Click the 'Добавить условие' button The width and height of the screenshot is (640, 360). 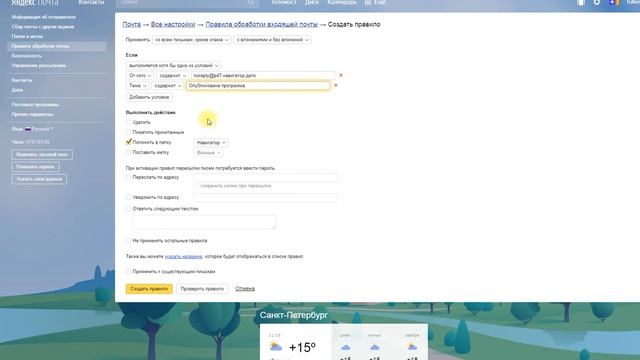tap(149, 97)
